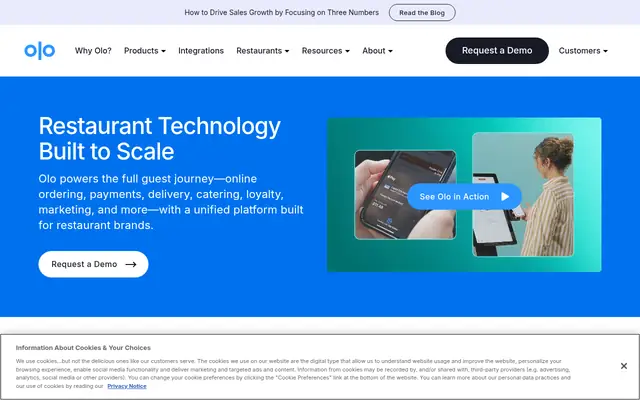Viewport: 640px width, 400px height.
Task: Close the cookie notice banner
Action: [x=623, y=366]
